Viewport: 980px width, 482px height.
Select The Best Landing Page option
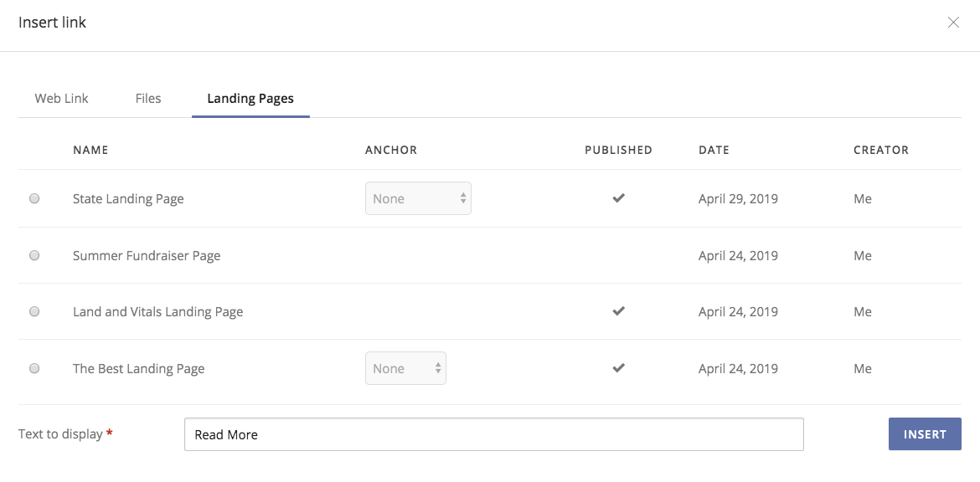coord(34,367)
